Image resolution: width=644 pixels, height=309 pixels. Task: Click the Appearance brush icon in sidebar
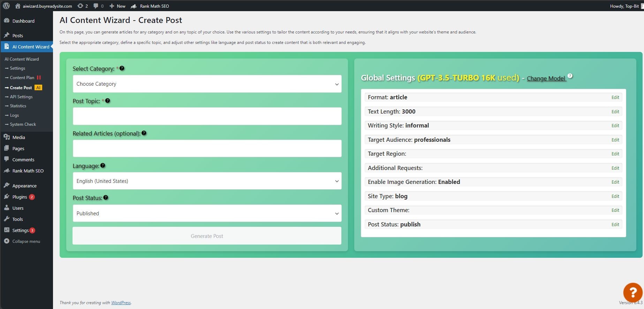[7, 185]
